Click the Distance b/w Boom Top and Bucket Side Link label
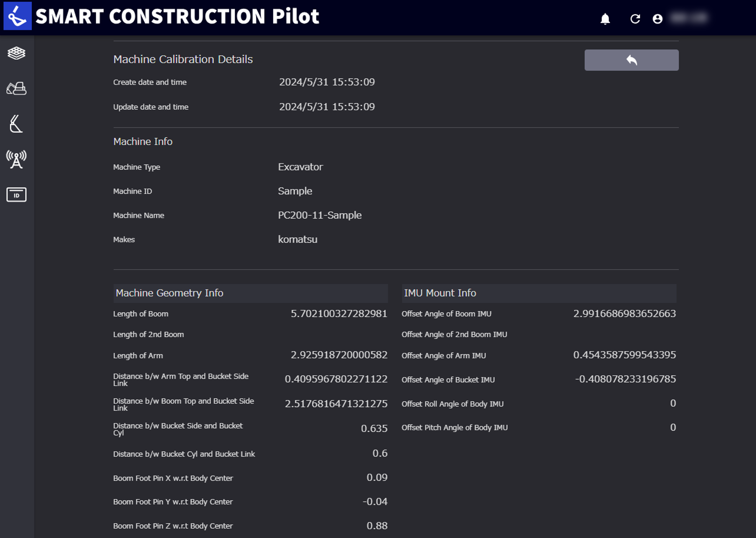756x538 pixels. (x=183, y=405)
